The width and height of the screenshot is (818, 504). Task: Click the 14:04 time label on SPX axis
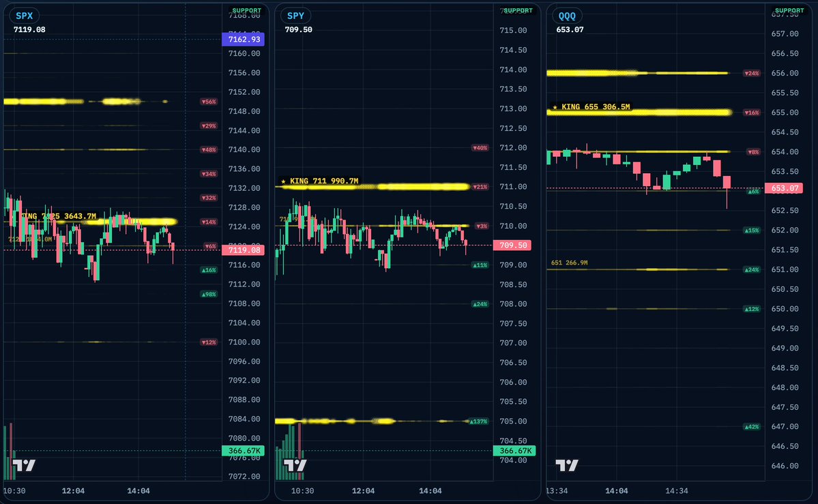pyautogui.click(x=138, y=491)
